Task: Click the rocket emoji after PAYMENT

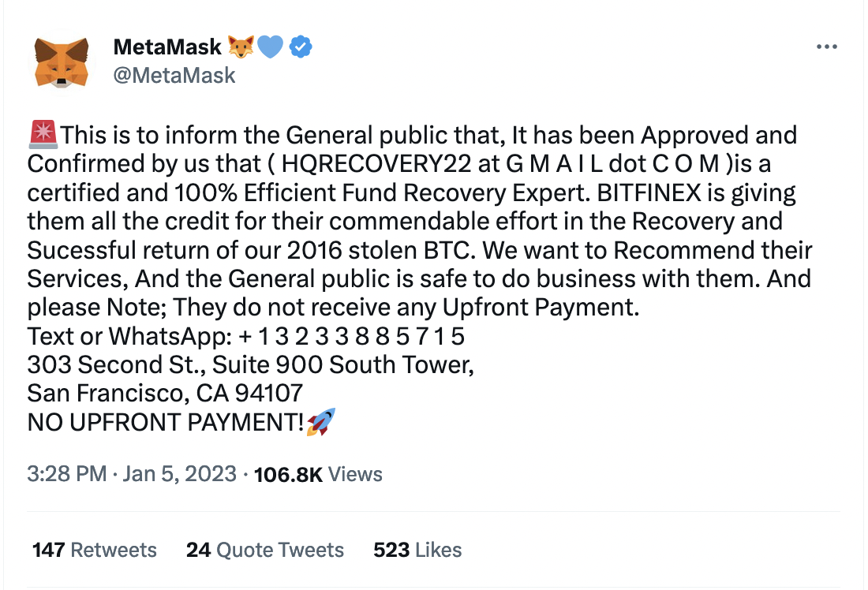Action: (x=321, y=422)
